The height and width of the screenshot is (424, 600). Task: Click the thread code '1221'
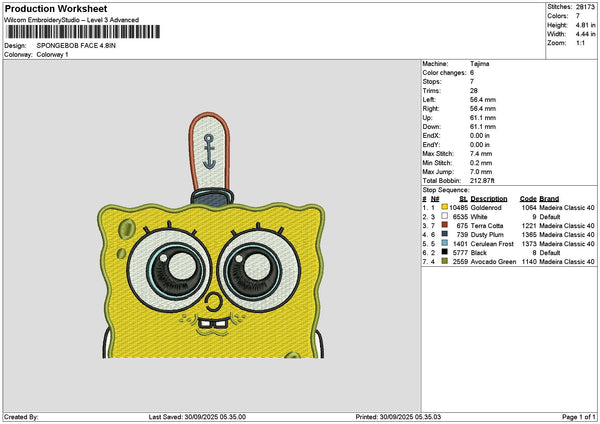(x=529, y=226)
